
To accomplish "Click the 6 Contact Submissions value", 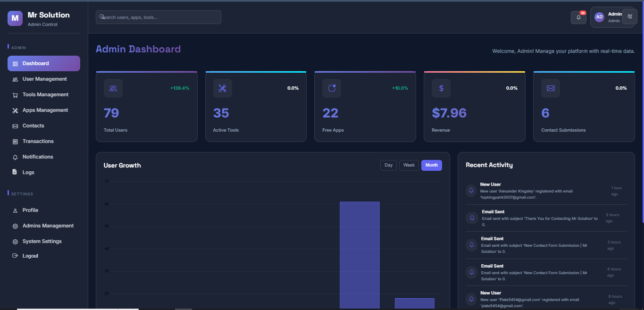I will (x=545, y=113).
